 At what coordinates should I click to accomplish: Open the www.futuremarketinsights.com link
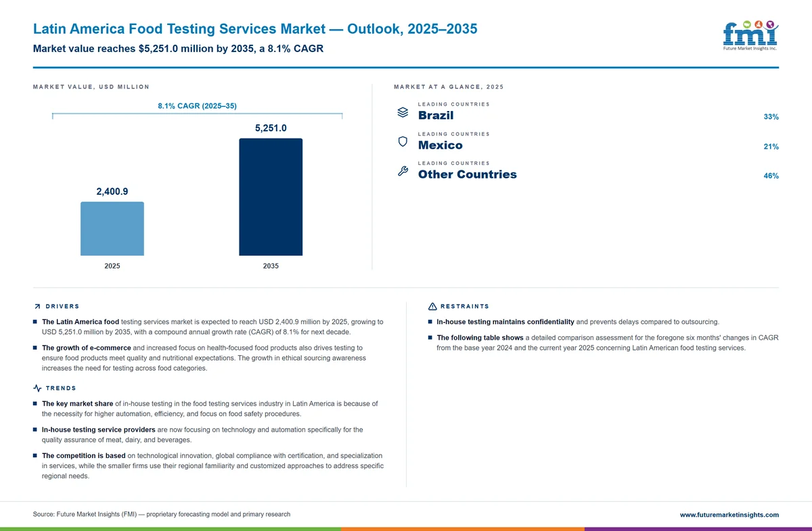pos(729,515)
